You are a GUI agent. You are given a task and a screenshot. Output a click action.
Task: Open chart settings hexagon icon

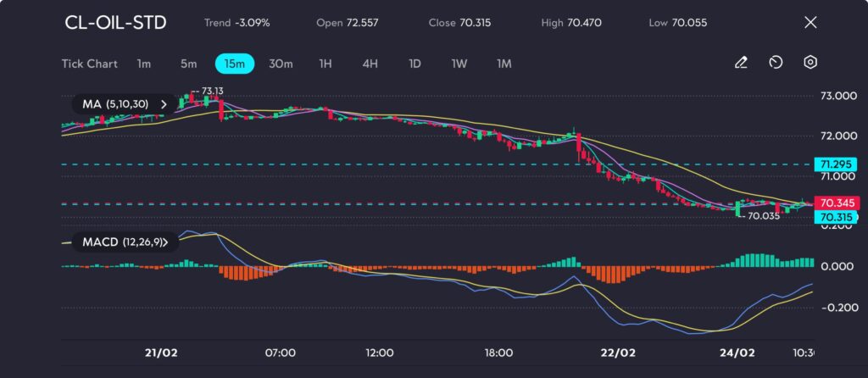(810, 63)
